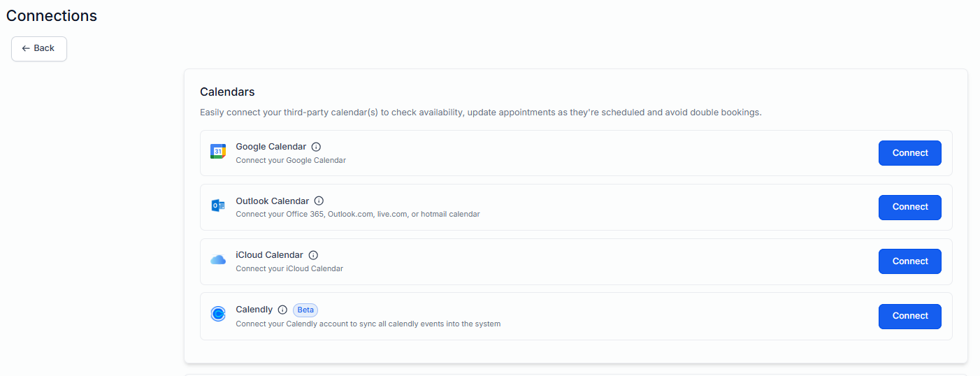Click the Connections page heading
This screenshot has height=376, width=980.
point(52,15)
